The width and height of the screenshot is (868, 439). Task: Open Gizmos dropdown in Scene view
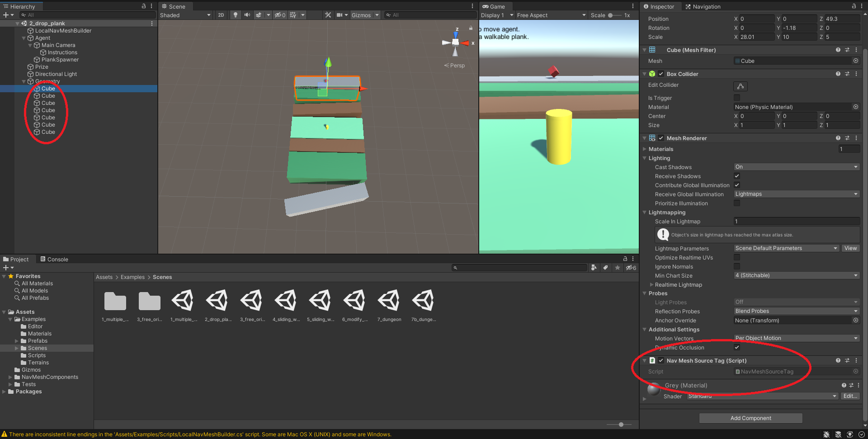point(365,15)
